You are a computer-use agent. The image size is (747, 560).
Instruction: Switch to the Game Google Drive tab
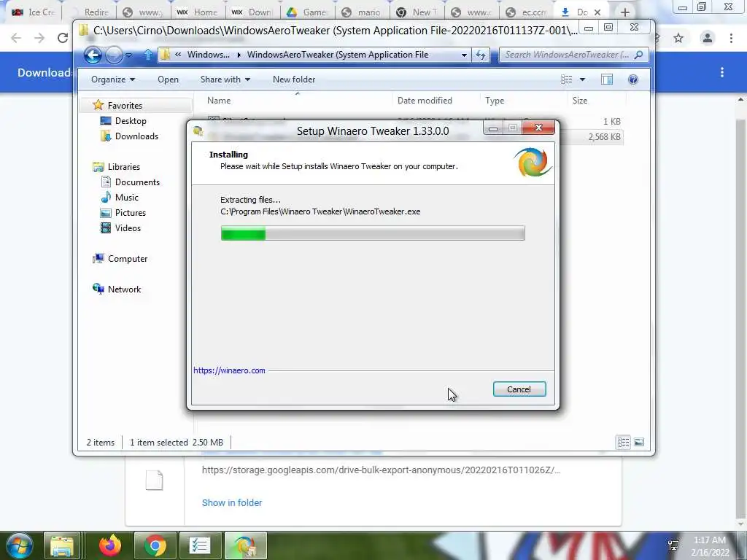coord(306,12)
